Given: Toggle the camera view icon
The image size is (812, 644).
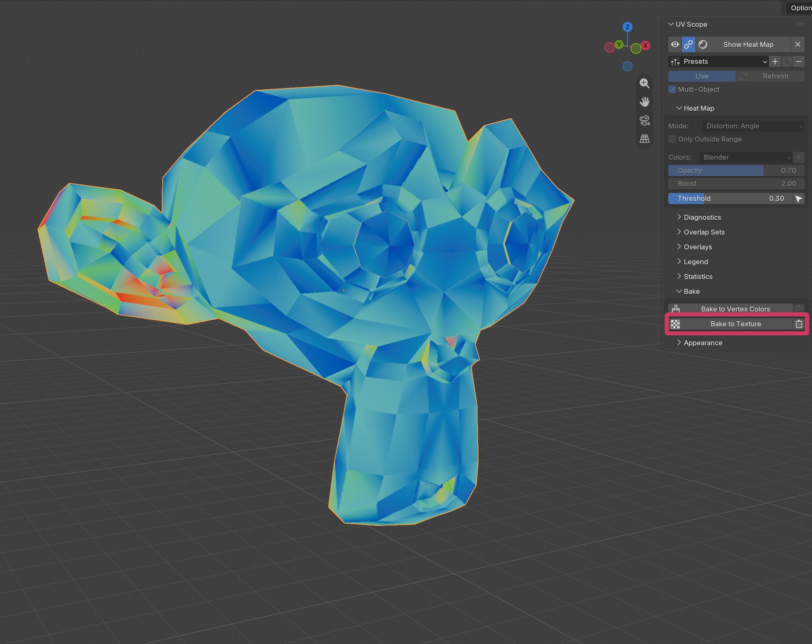Looking at the screenshot, I should click(644, 120).
